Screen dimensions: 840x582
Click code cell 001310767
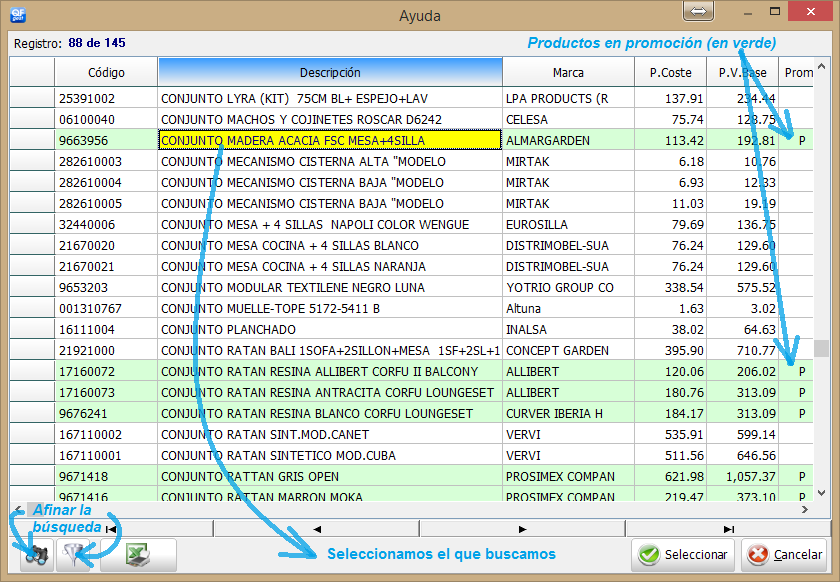[106, 308]
